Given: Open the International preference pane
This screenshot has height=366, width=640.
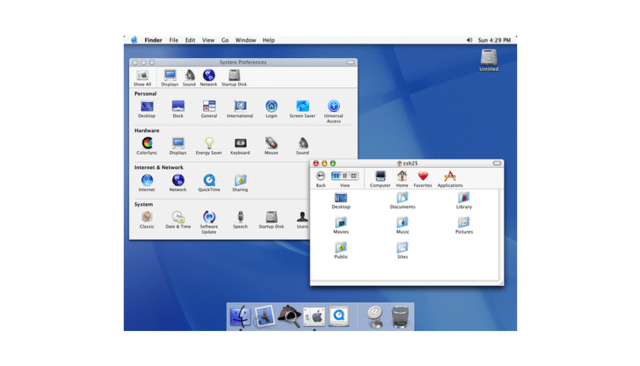Looking at the screenshot, I should pyautogui.click(x=240, y=109).
